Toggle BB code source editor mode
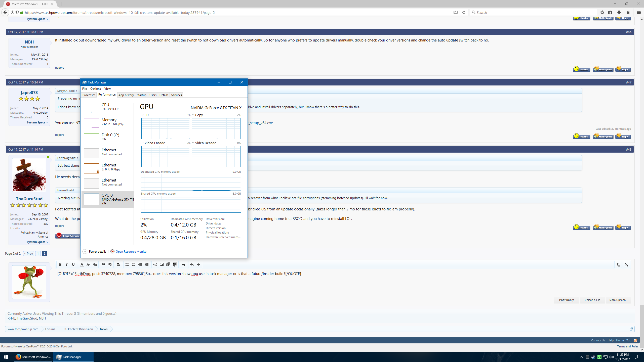644x362 pixels. coord(626,264)
